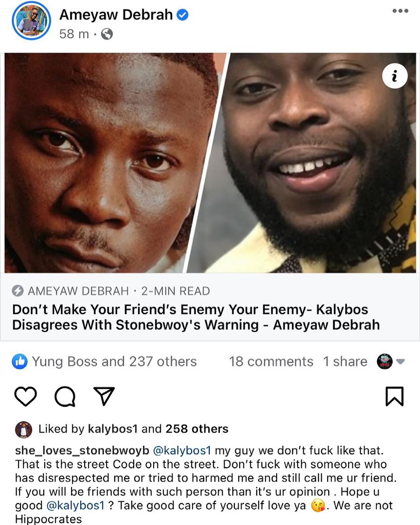Click the info icon on the article image

click(395, 76)
